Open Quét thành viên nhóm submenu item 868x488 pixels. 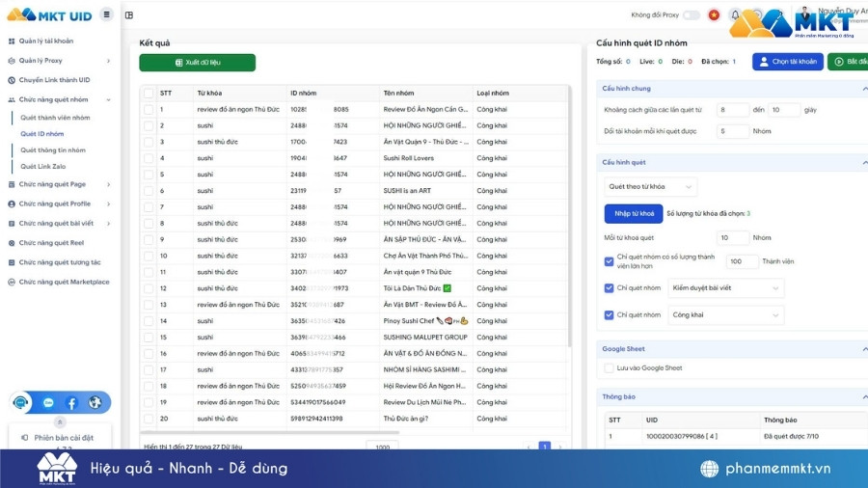coord(55,118)
